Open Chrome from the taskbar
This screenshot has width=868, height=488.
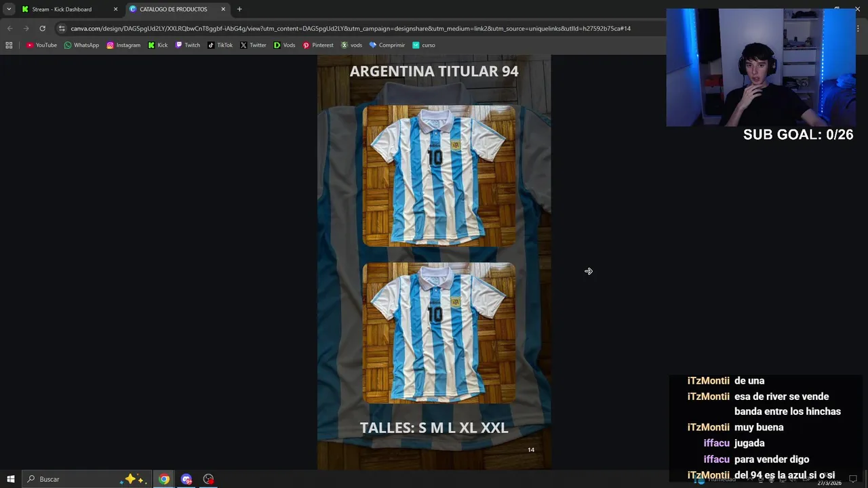(x=164, y=479)
